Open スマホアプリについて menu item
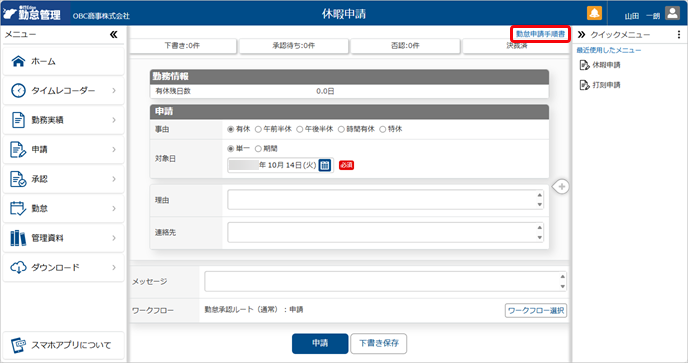Image resolution: width=688 pixels, height=363 pixels. coord(64,345)
